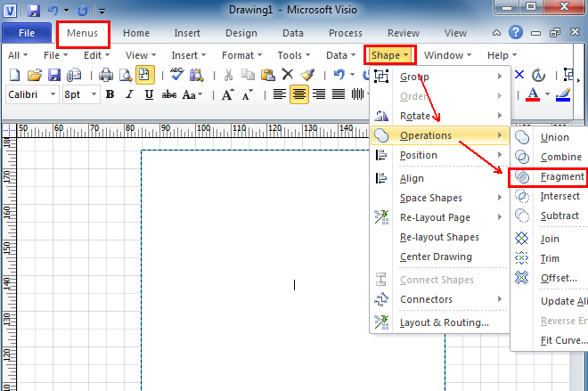Image resolution: width=588 pixels, height=391 pixels.
Task: Click the Delete X icon
Action: click(x=287, y=74)
